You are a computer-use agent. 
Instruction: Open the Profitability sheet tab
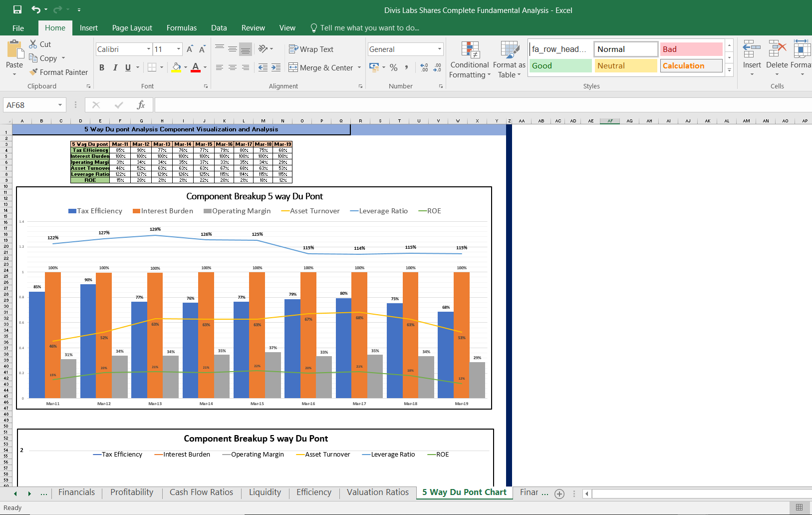[132, 492]
